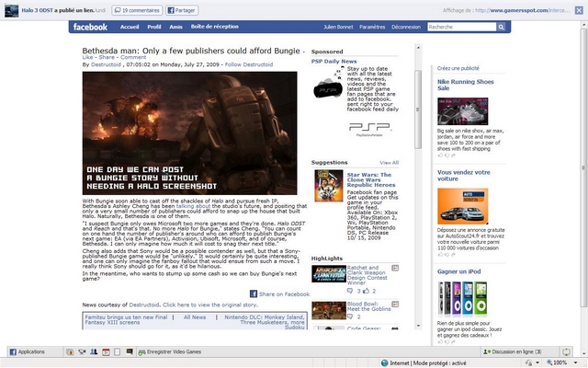Image resolution: width=588 pixels, height=368 pixels.
Task: Open the Paramètres menu
Action: point(372,28)
